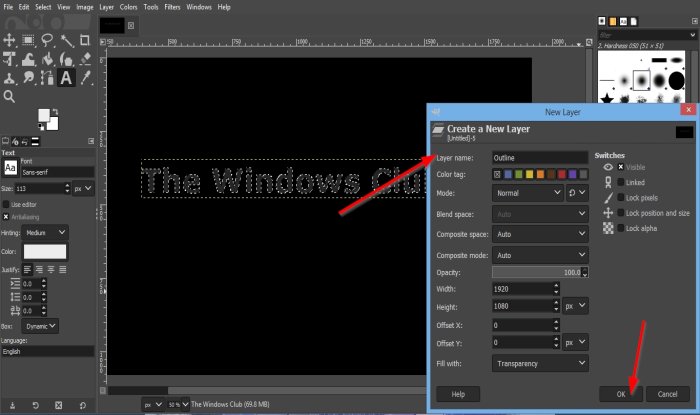Click the Layer name field with Outline
The image size is (700, 415).
540,158
